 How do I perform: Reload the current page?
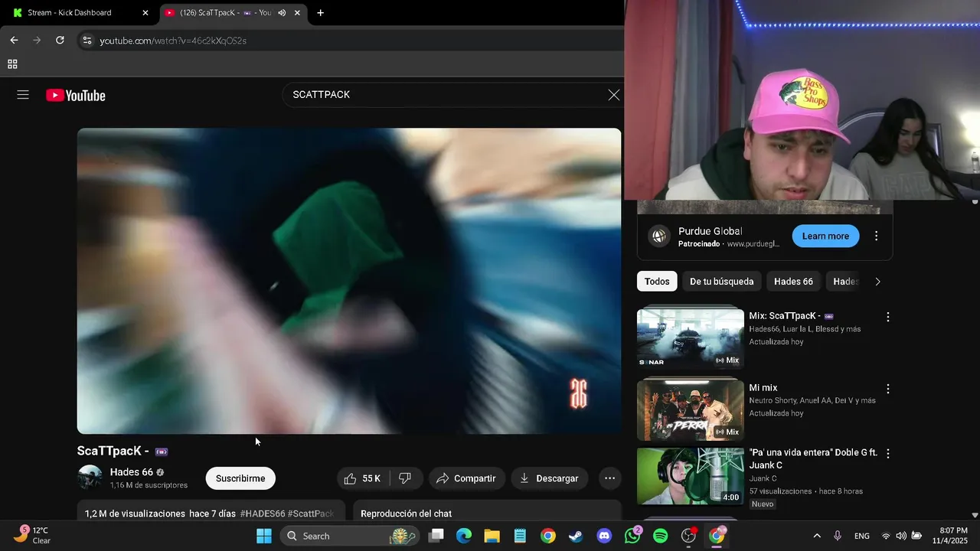point(60,41)
